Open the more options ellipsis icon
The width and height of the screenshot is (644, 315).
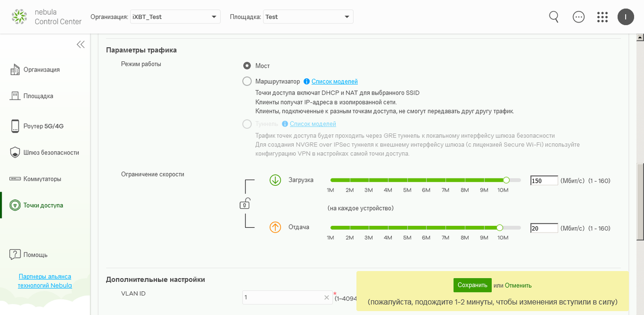point(578,17)
